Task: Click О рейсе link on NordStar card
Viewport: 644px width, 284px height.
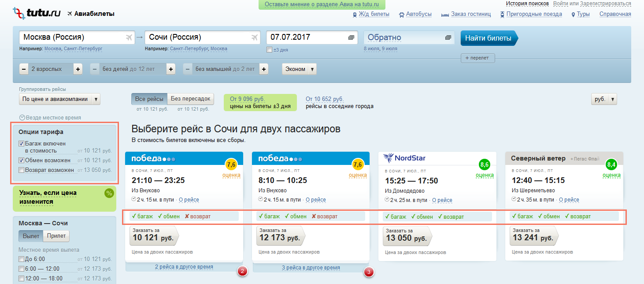Action: click(442, 200)
